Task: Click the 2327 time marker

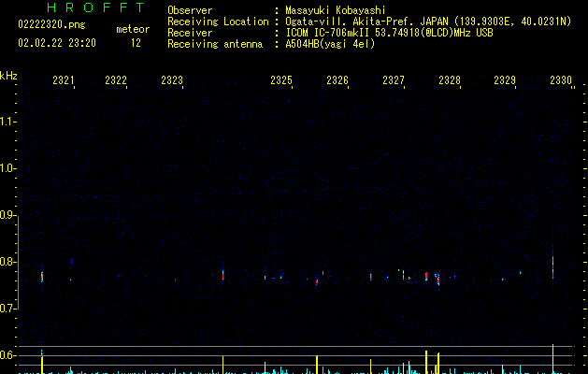Action: [x=394, y=80]
